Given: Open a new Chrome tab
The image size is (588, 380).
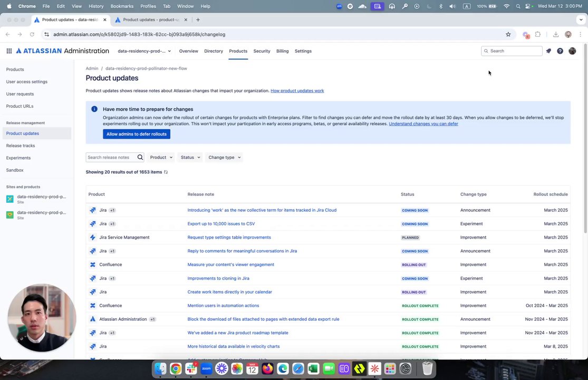Looking at the screenshot, I should 198,20.
